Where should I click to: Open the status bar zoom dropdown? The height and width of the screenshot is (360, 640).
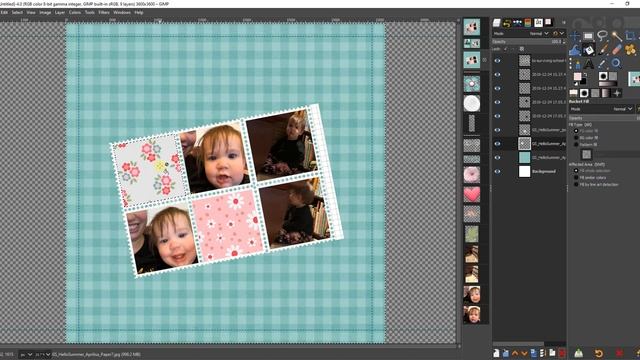coord(42,355)
